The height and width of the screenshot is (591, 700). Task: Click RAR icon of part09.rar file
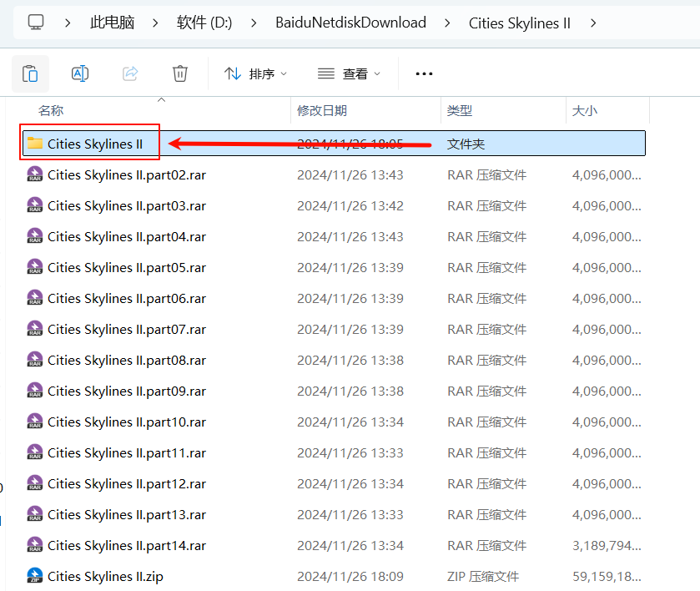click(x=35, y=390)
